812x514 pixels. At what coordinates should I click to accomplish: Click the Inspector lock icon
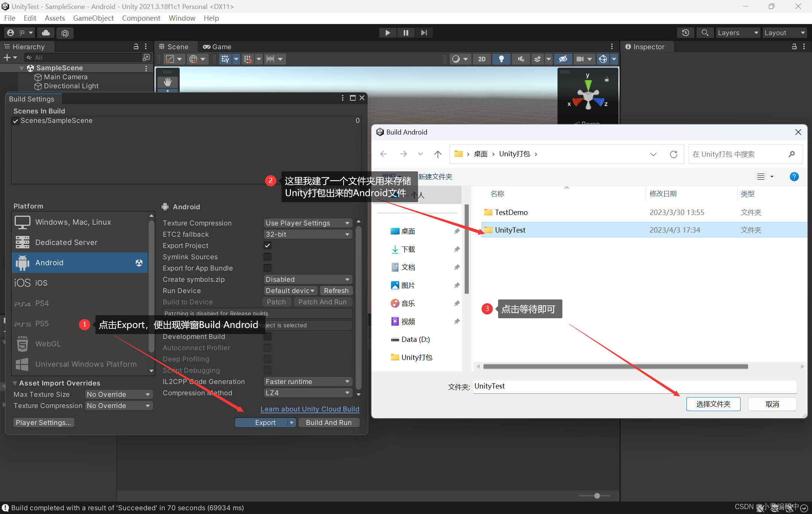(794, 47)
